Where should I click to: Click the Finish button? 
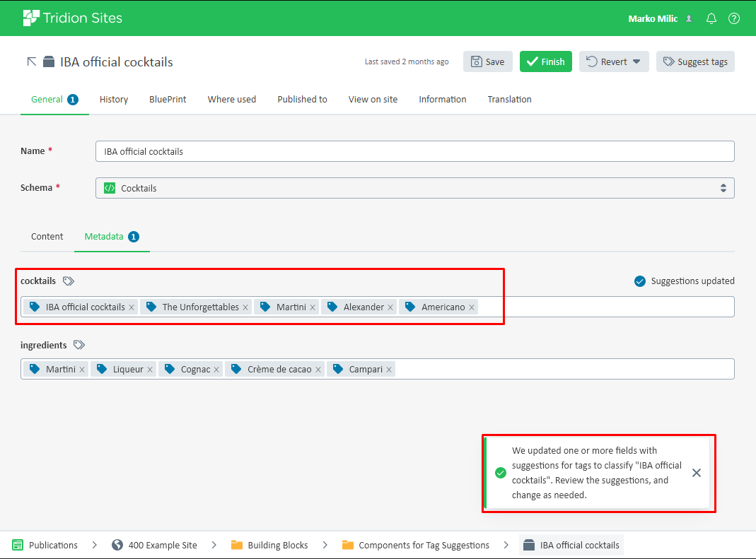coord(545,61)
